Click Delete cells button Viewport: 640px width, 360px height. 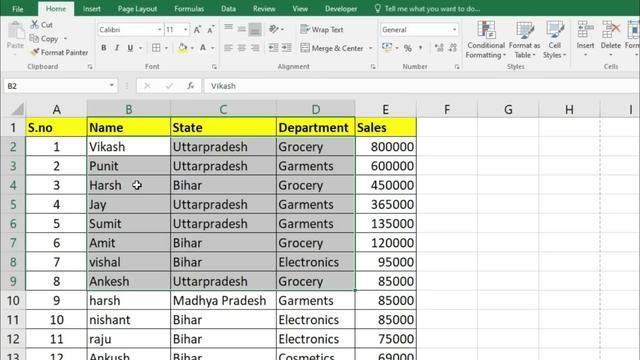[611, 39]
